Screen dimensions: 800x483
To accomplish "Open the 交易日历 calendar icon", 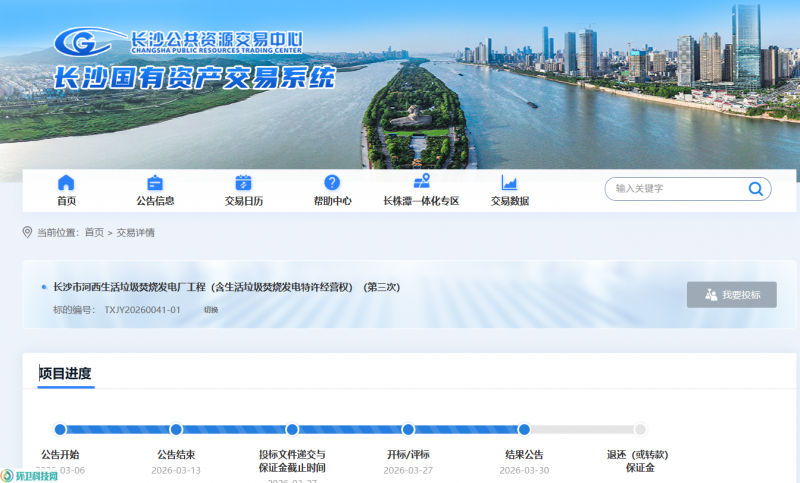I will [243, 183].
